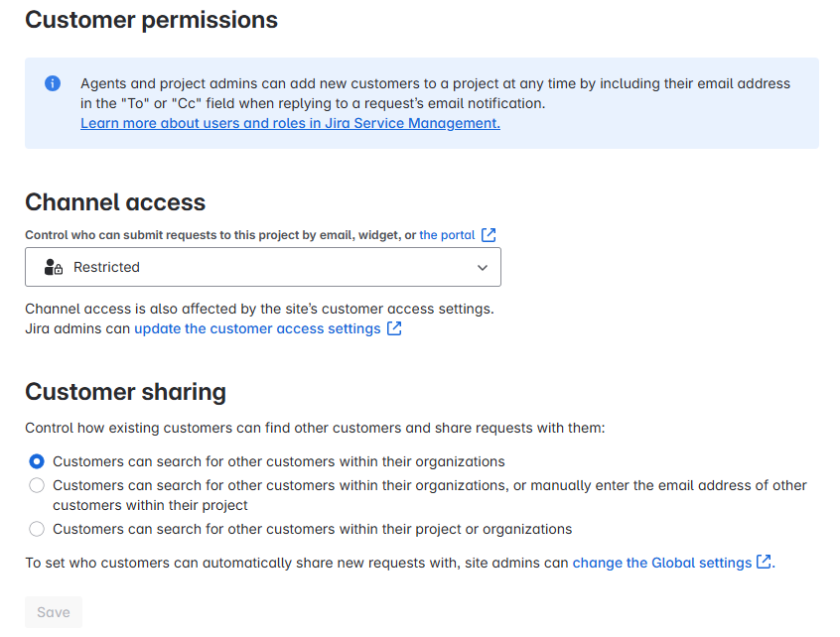This screenshot has width=840, height=637.
Task: Open users and roles learning link
Action: click(x=290, y=123)
